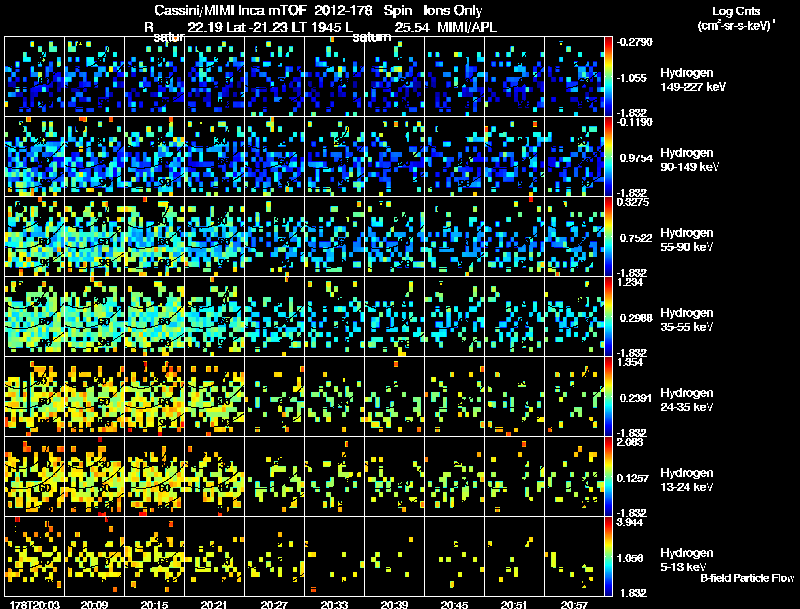Viewport: 800px width, 609px height.
Task: Click the 'Hydrogen 90-149 keV' row label
Action: [690, 160]
